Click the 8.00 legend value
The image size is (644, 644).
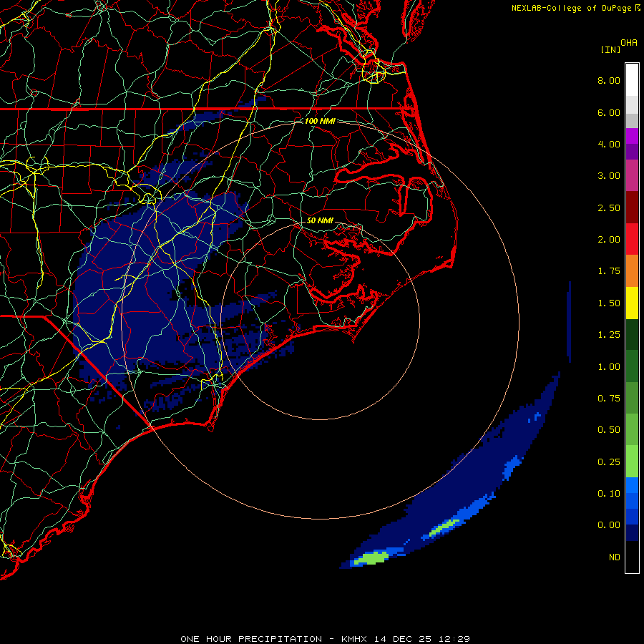tap(609, 80)
